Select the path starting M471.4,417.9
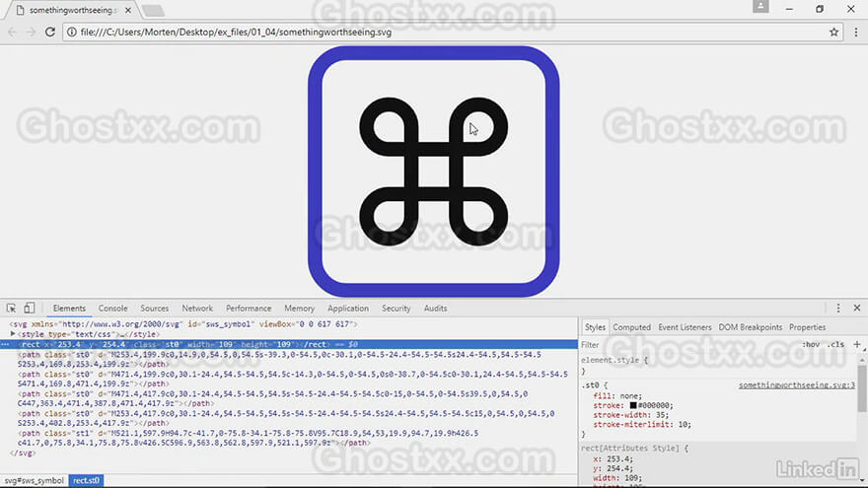Image resolution: width=868 pixels, height=488 pixels. click(272, 398)
